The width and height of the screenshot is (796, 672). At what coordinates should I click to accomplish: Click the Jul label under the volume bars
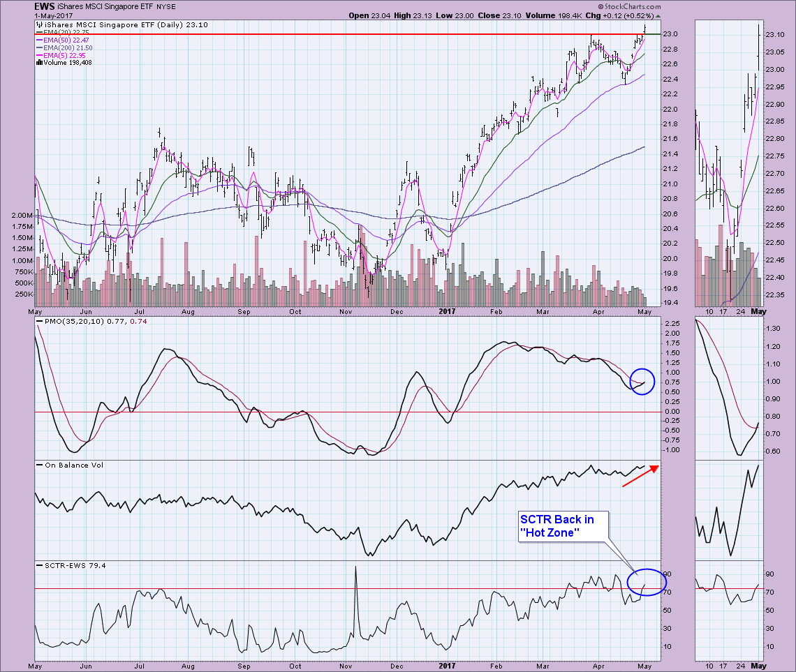pyautogui.click(x=139, y=311)
